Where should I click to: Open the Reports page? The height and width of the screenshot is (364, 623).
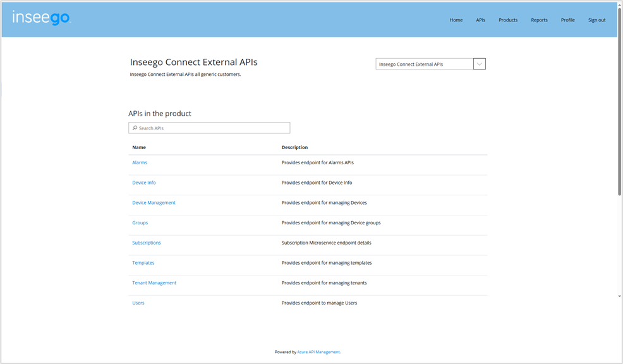539,20
